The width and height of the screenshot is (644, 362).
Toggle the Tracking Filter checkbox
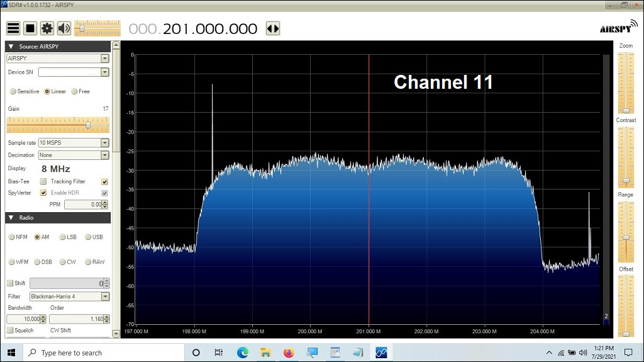[x=105, y=181]
